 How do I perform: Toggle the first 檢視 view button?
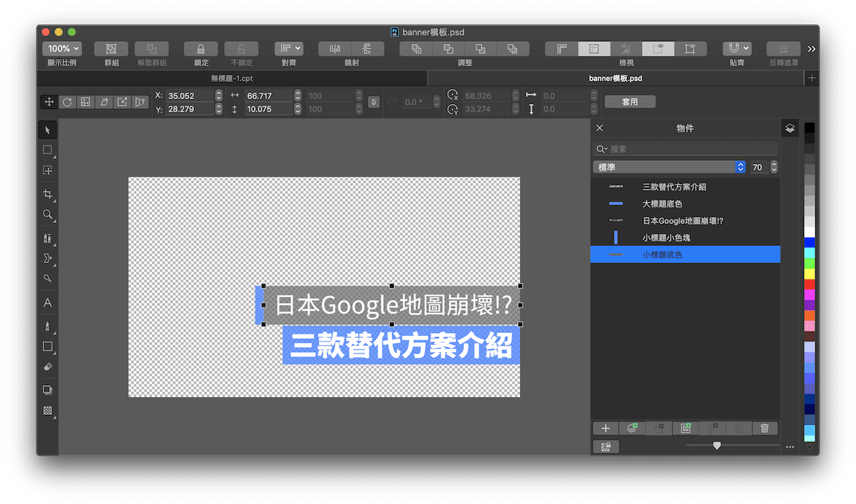click(561, 48)
